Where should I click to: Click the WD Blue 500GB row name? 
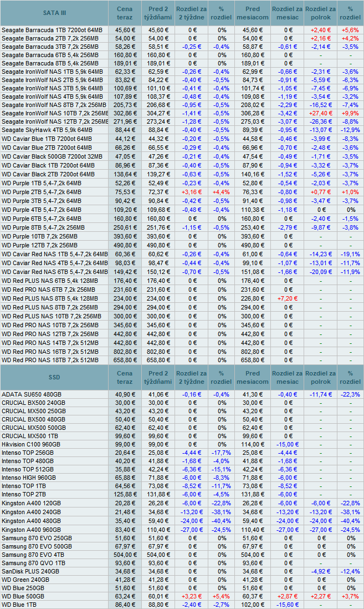[x=23, y=596]
